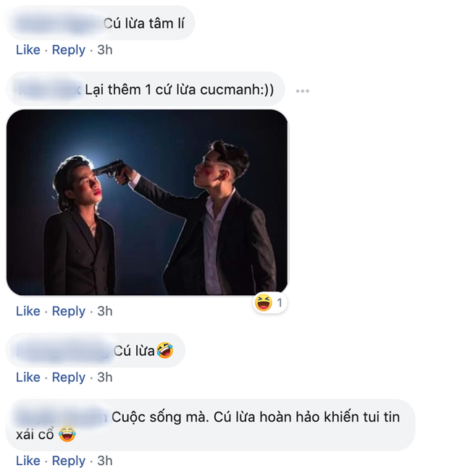Like the photo comment 'Lại thêm 1 cứ lừa'

(28, 311)
